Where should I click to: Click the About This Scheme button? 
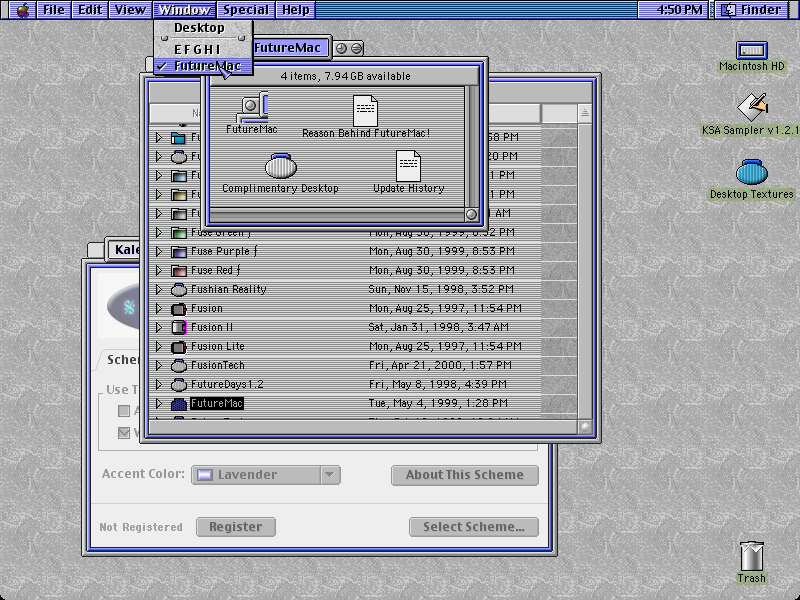click(x=465, y=475)
